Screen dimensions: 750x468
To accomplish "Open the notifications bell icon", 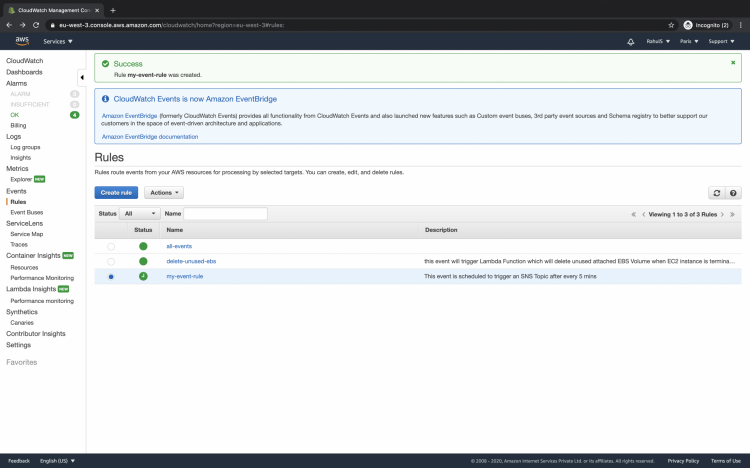I will tap(630, 42).
